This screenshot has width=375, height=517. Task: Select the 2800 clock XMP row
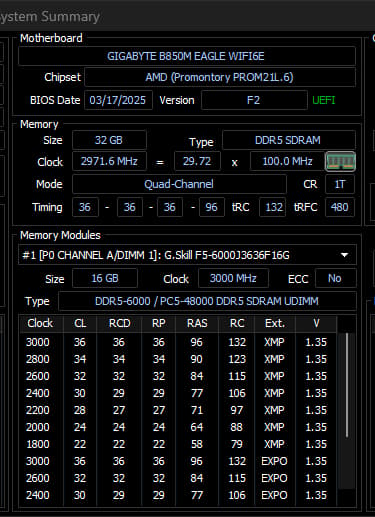178,359
